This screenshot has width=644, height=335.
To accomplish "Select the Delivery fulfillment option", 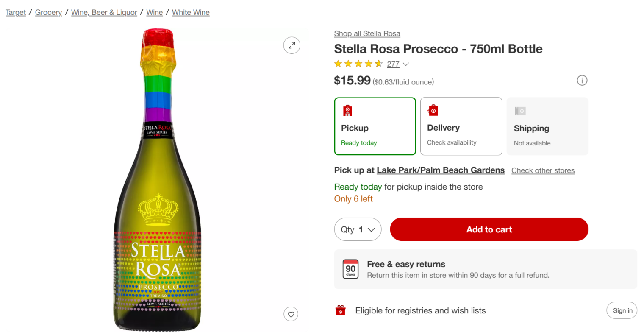I will [461, 126].
